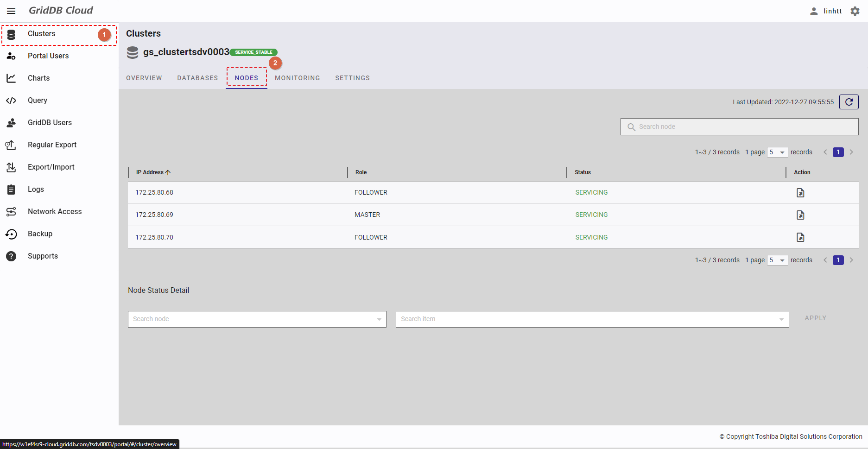Click page 1 button in bottom pagination
Viewport: 868px width, 449px height.
838,260
